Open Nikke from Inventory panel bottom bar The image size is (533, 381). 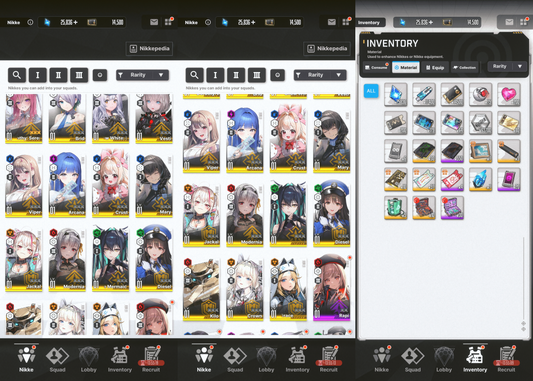(x=382, y=360)
